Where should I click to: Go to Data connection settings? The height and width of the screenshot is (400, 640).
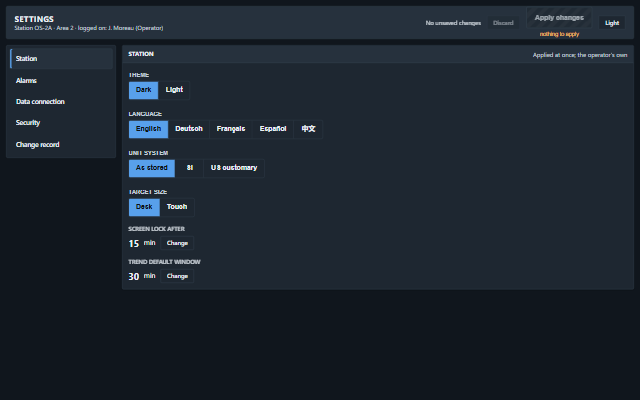pos(61,102)
